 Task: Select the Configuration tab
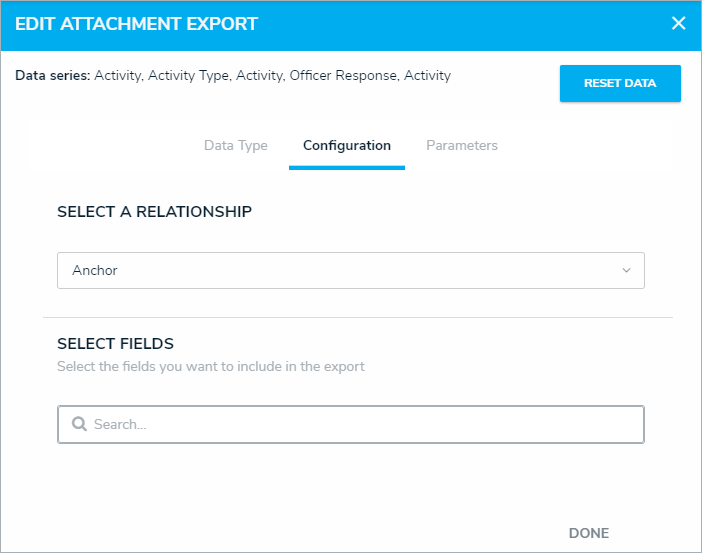pos(347,145)
